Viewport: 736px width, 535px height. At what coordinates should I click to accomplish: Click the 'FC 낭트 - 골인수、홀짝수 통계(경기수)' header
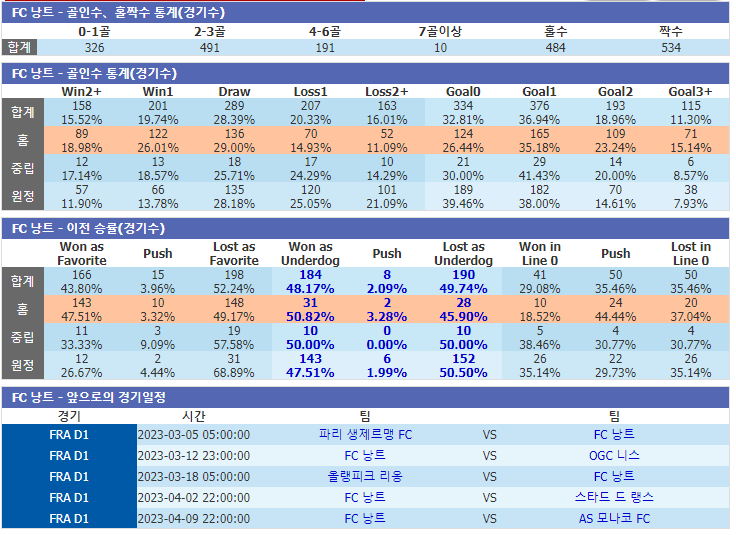tap(365, 13)
